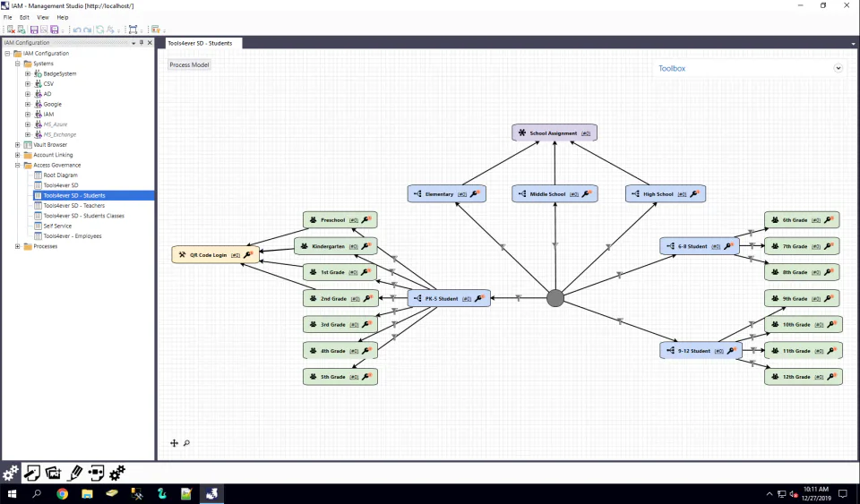Click the key icon on the QR Code Login node
860x504 pixels.
click(x=248, y=254)
